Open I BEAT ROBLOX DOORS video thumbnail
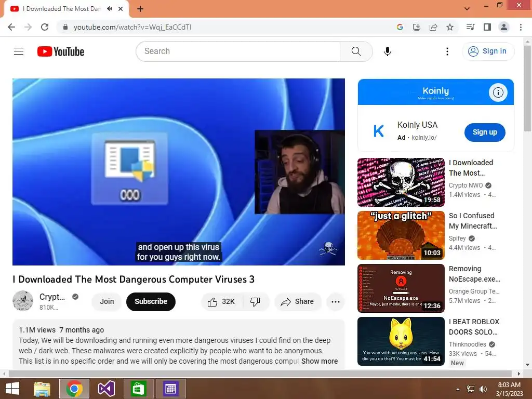The width and height of the screenshot is (532, 399). coord(401,341)
